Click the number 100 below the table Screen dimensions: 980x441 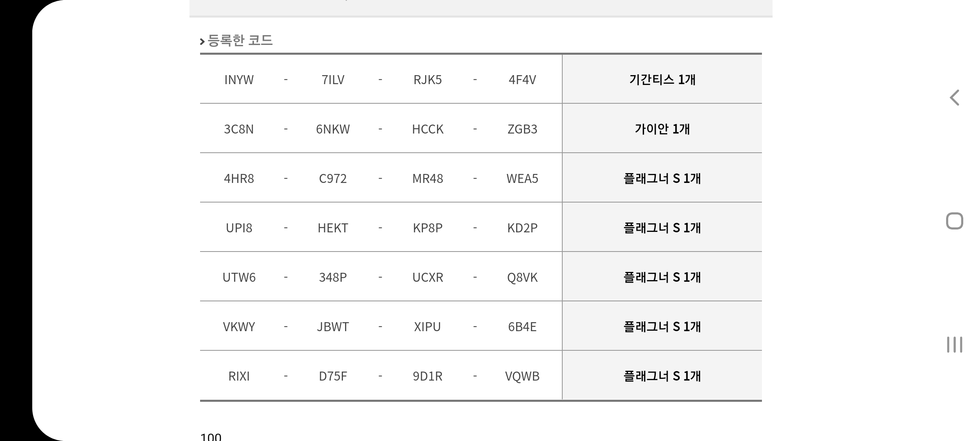(x=211, y=437)
